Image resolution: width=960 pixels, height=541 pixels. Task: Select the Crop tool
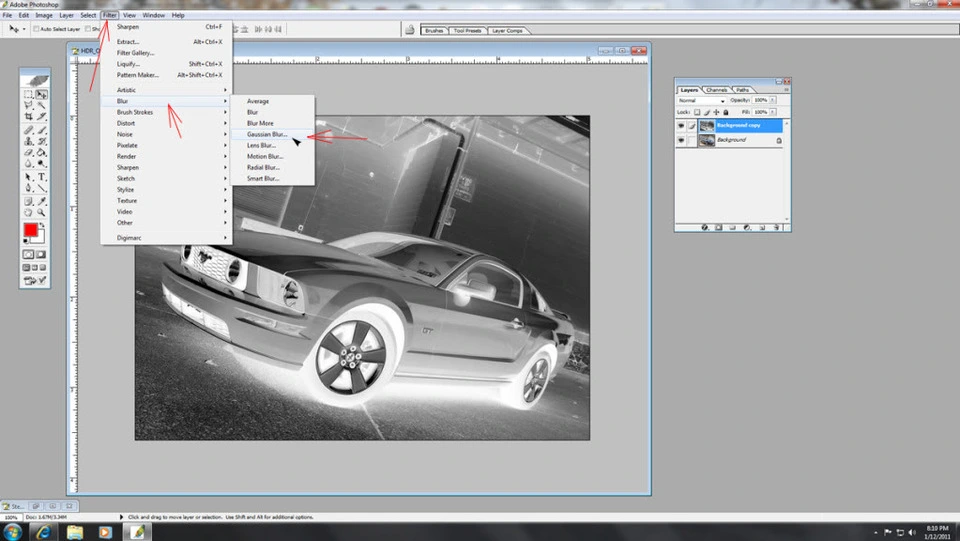tap(28, 116)
